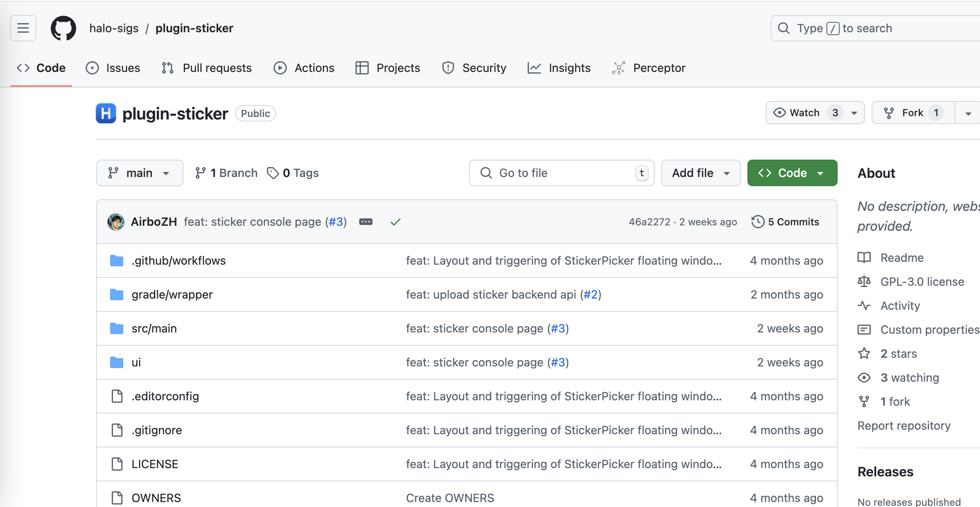
Task: Open upload sticker backend api commit message
Action: point(491,294)
